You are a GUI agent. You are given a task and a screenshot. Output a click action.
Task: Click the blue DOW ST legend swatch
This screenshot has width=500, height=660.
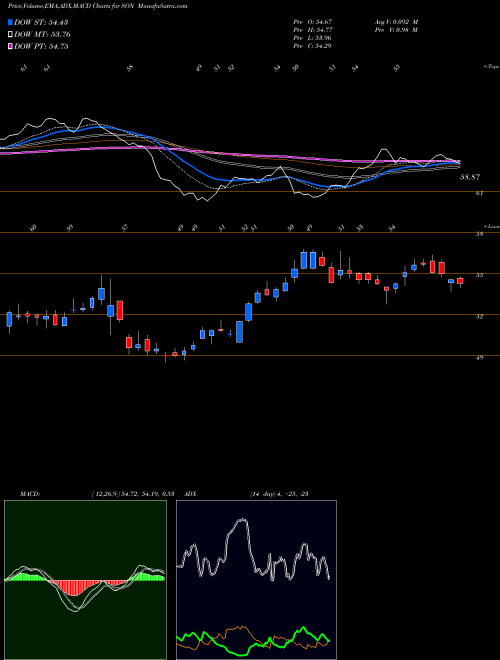coord(11,22)
